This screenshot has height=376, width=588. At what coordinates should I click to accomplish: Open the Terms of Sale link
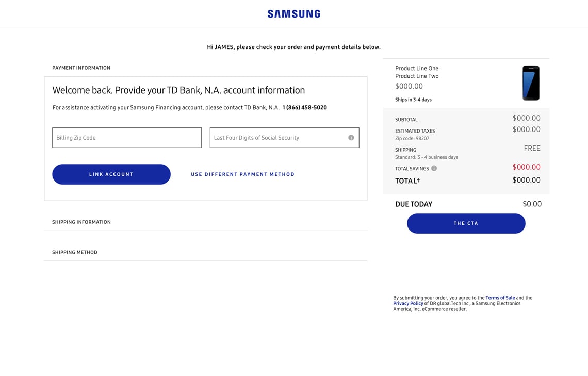click(x=500, y=298)
